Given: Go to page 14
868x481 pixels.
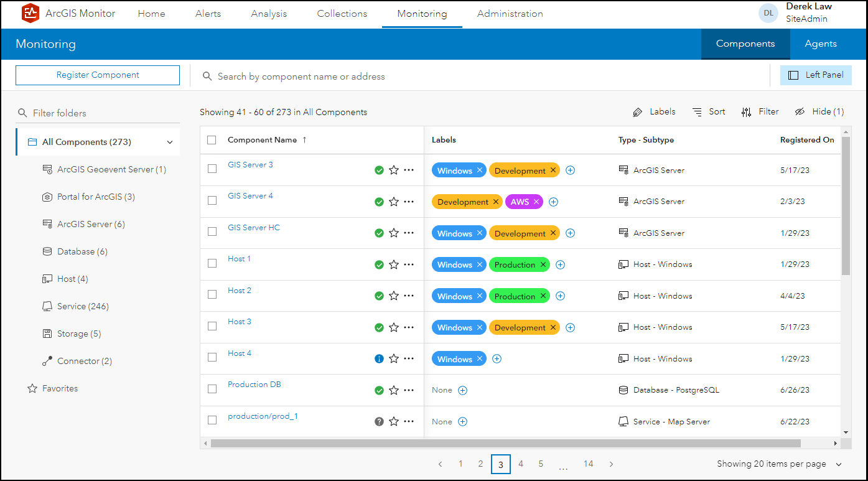Looking at the screenshot, I should [588, 464].
